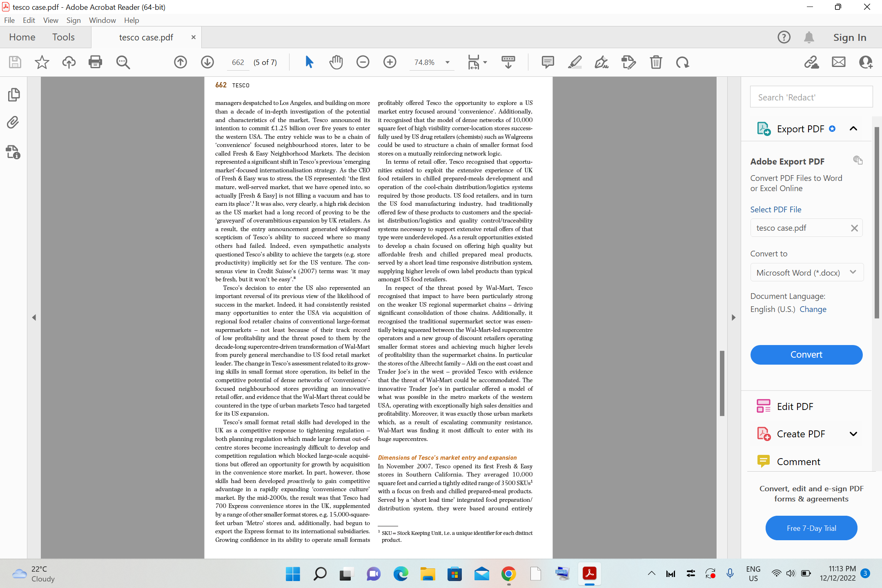This screenshot has width=882, height=588.
Task: Choose the Selection arrow tool
Action: tap(309, 62)
